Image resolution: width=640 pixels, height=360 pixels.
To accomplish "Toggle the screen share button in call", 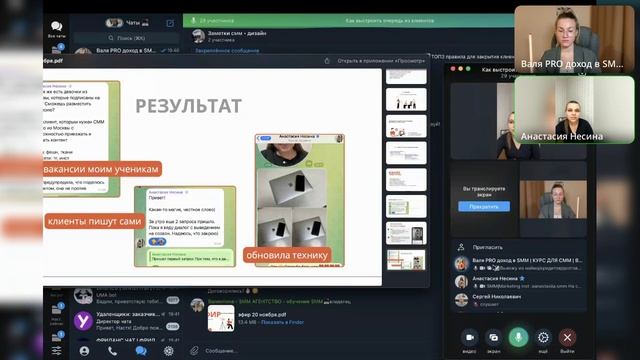I will click(x=493, y=338).
